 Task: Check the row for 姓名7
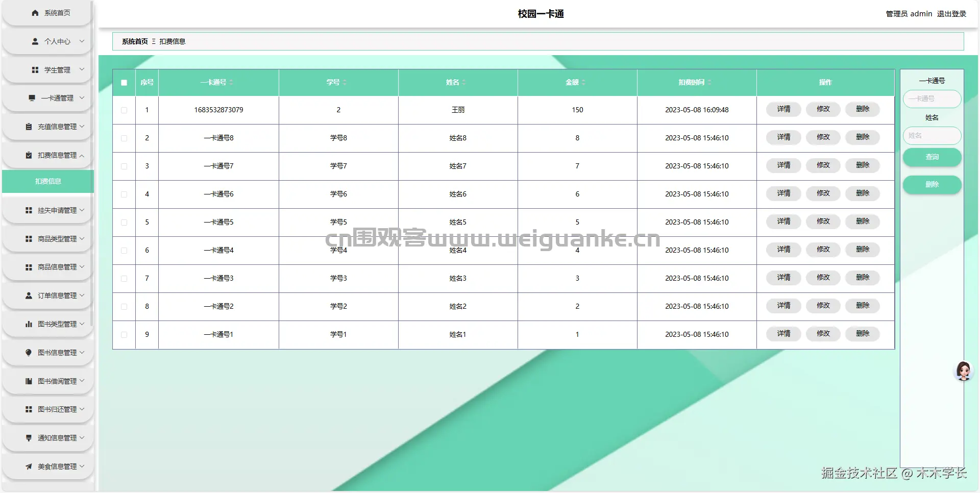tap(124, 166)
